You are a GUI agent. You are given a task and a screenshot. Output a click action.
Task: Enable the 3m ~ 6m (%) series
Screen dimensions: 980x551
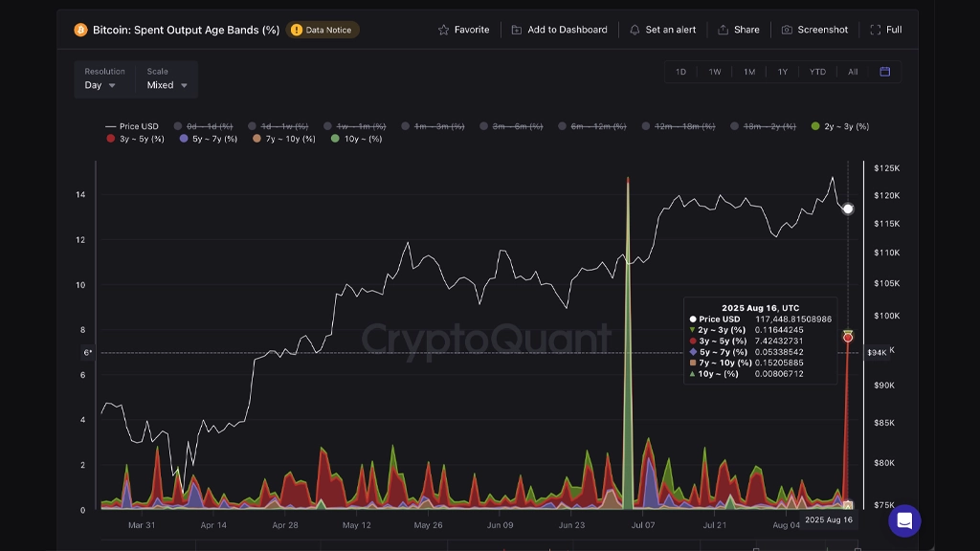(x=511, y=126)
